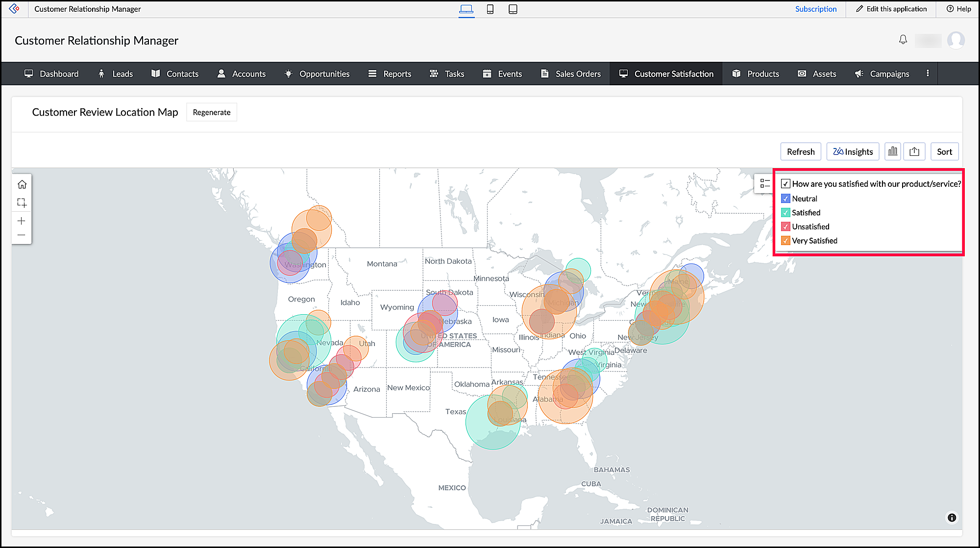Expand the three-dot more tabs menu
Viewport: 980px width, 548px height.
click(x=928, y=73)
